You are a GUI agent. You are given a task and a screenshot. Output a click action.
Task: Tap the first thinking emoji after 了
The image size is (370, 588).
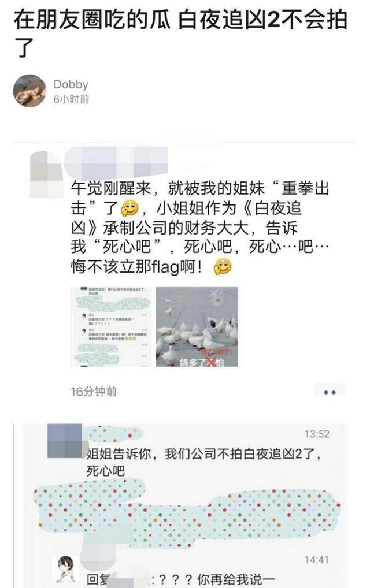pyautogui.click(x=129, y=209)
